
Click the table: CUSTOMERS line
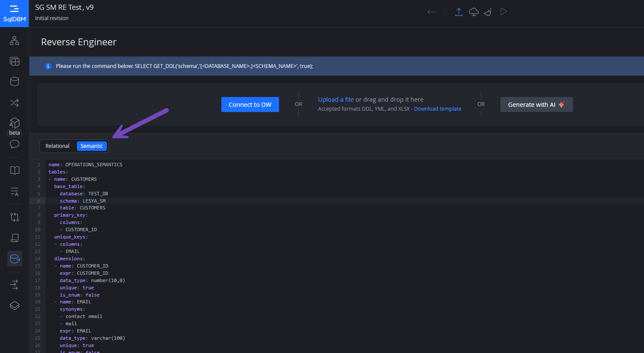point(82,208)
